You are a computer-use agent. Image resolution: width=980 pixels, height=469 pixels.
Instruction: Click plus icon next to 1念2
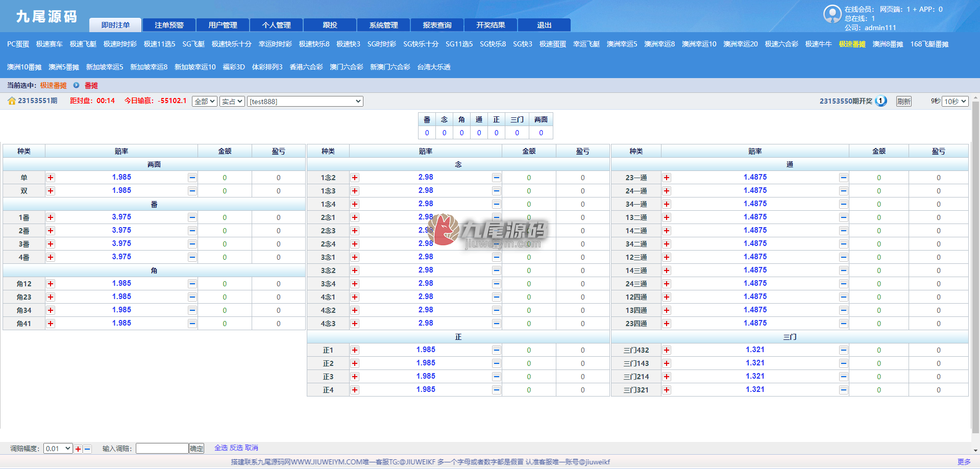point(355,178)
